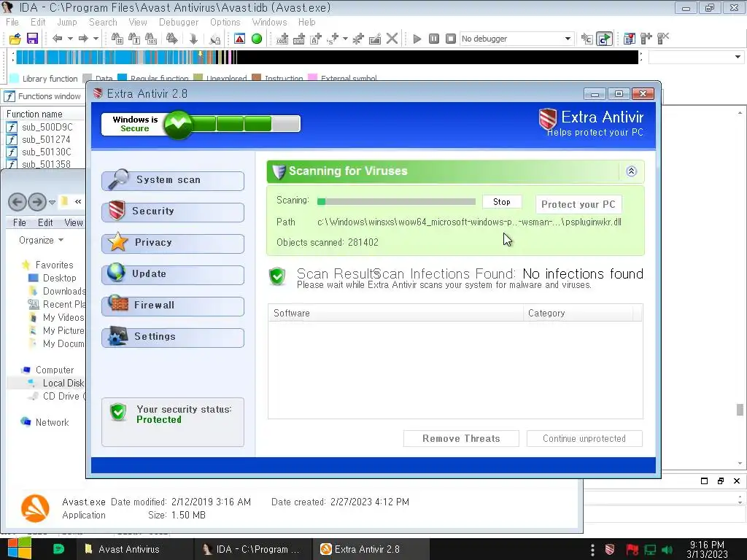Click the breakpoints list icon
This screenshot has height=560, width=747.
coord(630,39)
